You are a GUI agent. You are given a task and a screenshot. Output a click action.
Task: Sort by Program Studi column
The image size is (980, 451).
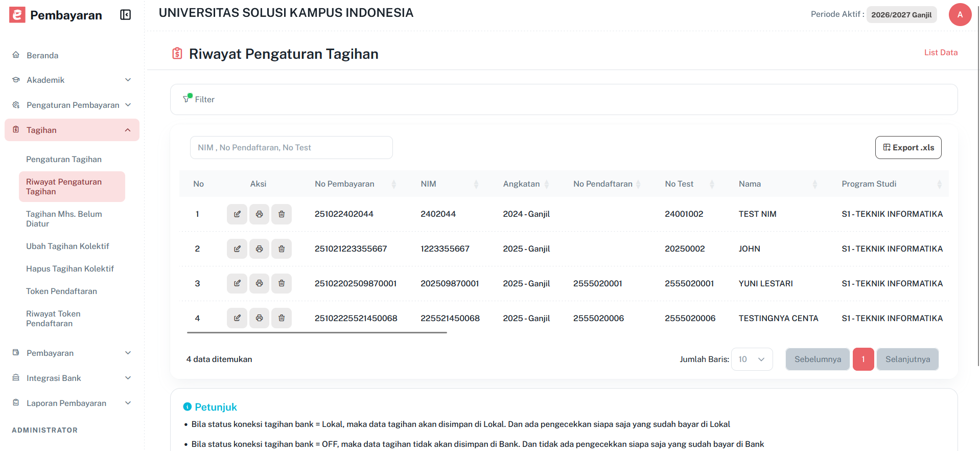[x=939, y=184]
